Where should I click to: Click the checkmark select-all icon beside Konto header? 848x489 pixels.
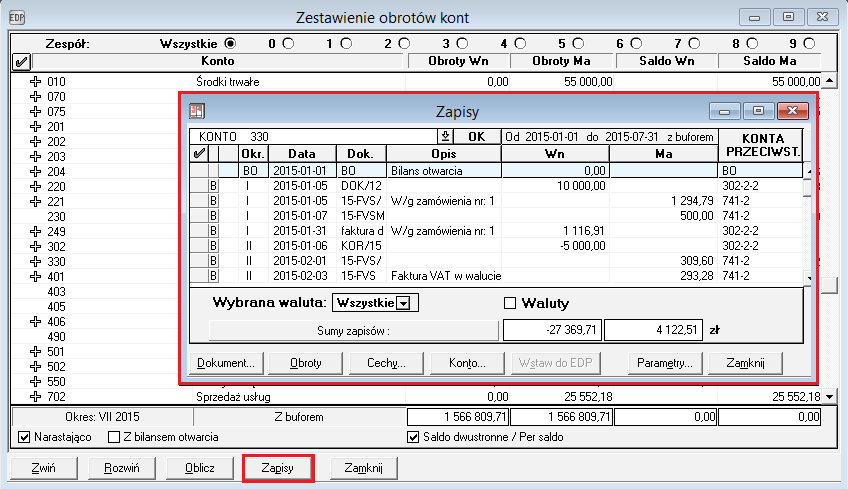point(21,62)
